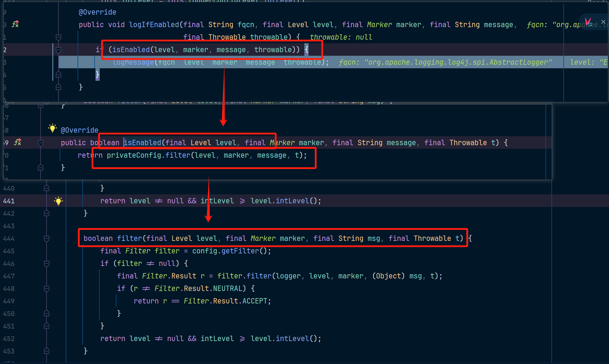
Task: Click the override gutter icon beside logIfEnabled
Action: coord(15,24)
